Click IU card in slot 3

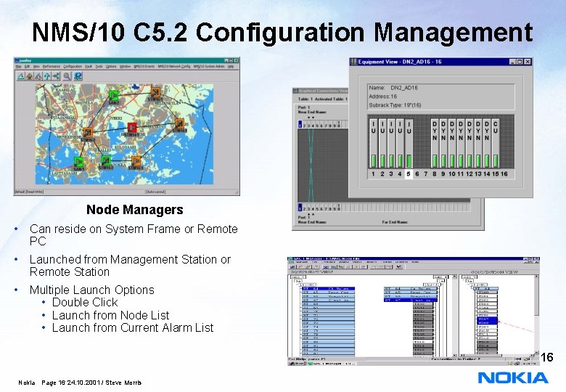[x=391, y=143]
